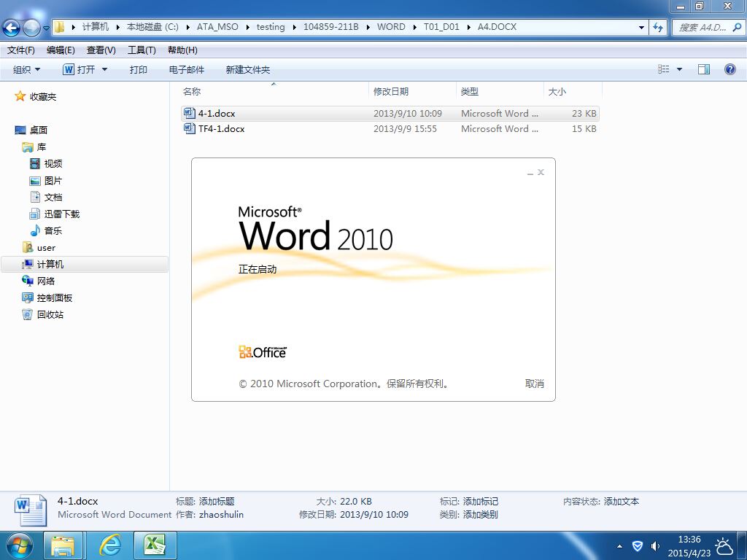Screen dimensions: 747x560
Task: Open the 查看(V) menu
Action: (101, 50)
